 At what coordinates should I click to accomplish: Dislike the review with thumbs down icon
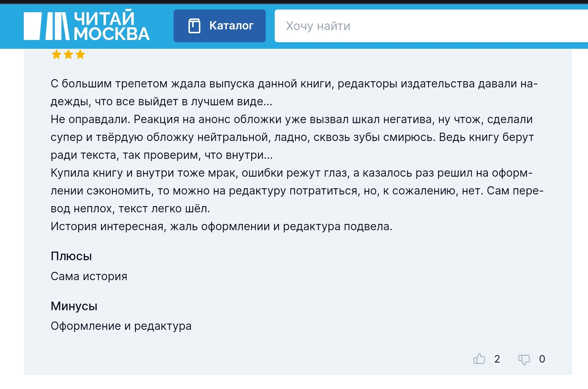(x=524, y=359)
